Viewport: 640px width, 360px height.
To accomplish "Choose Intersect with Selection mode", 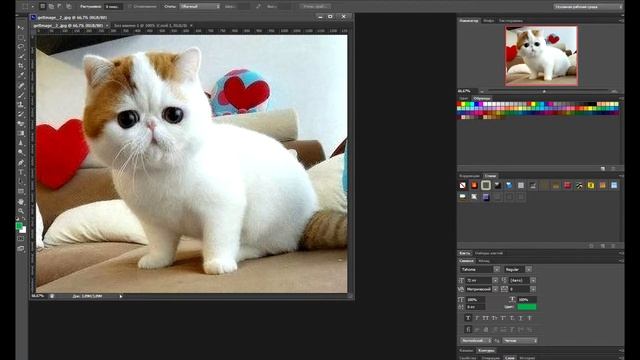I will click(x=69, y=7).
